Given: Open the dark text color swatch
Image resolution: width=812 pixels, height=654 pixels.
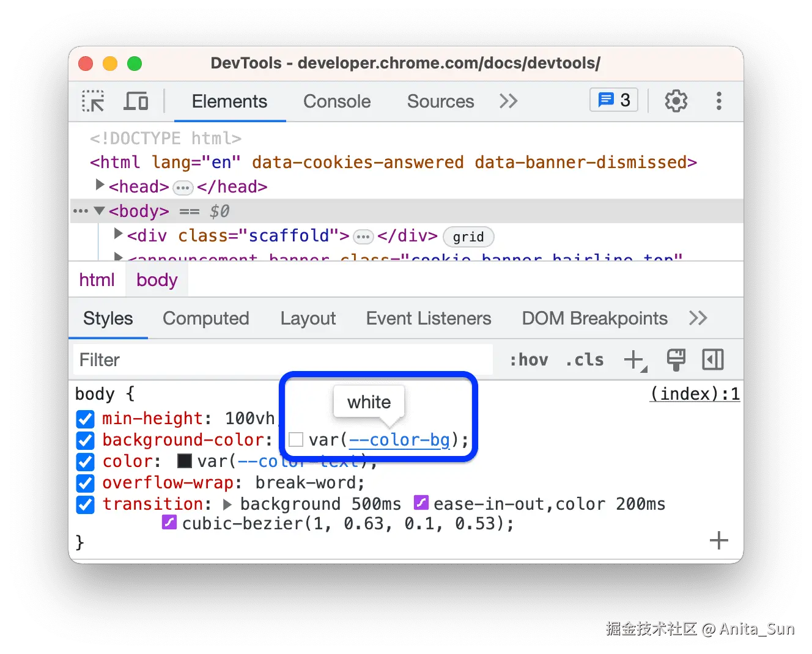Looking at the screenshot, I should 184,461.
